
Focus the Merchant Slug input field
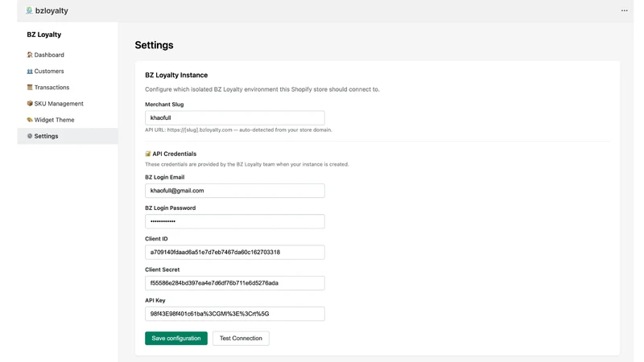tap(235, 117)
